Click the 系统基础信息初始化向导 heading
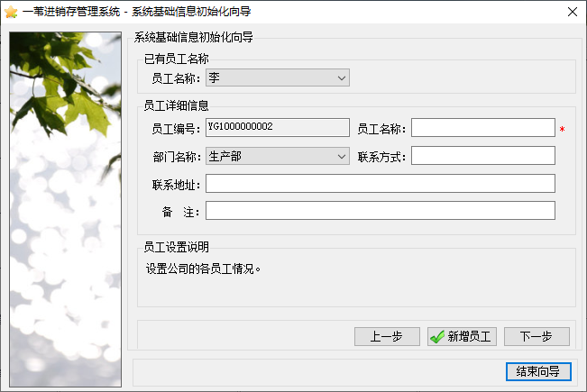The width and height of the screenshot is (587, 392). click(x=194, y=37)
